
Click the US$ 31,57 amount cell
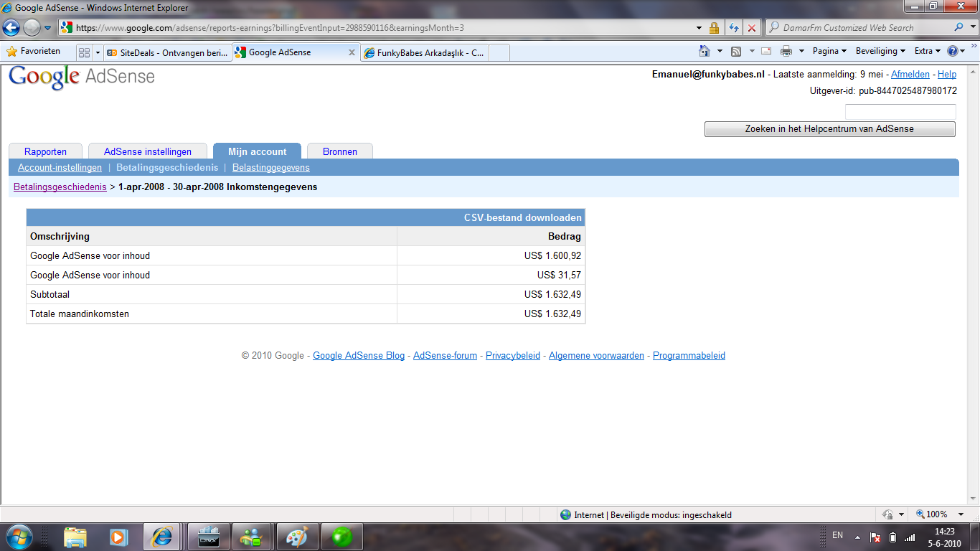pyautogui.click(x=491, y=275)
